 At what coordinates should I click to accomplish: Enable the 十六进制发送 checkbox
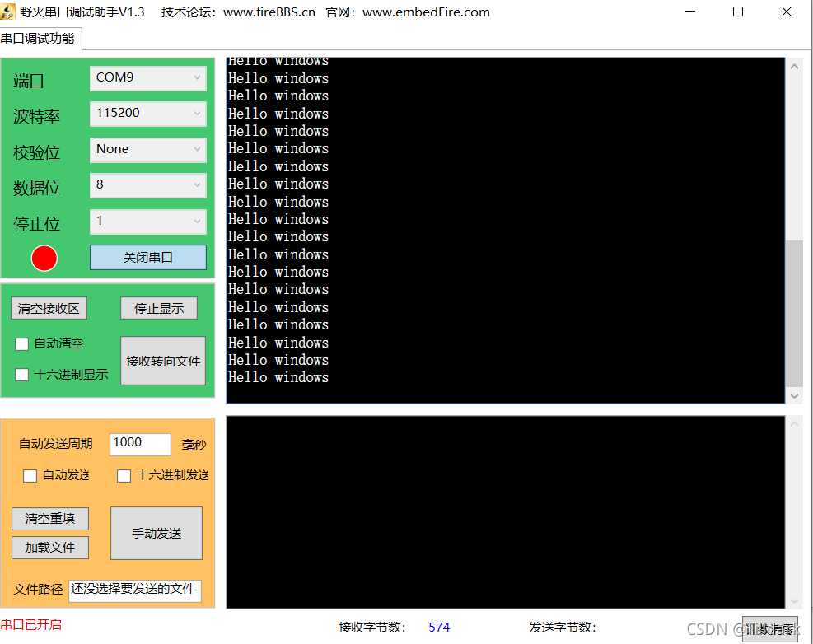click(x=124, y=475)
